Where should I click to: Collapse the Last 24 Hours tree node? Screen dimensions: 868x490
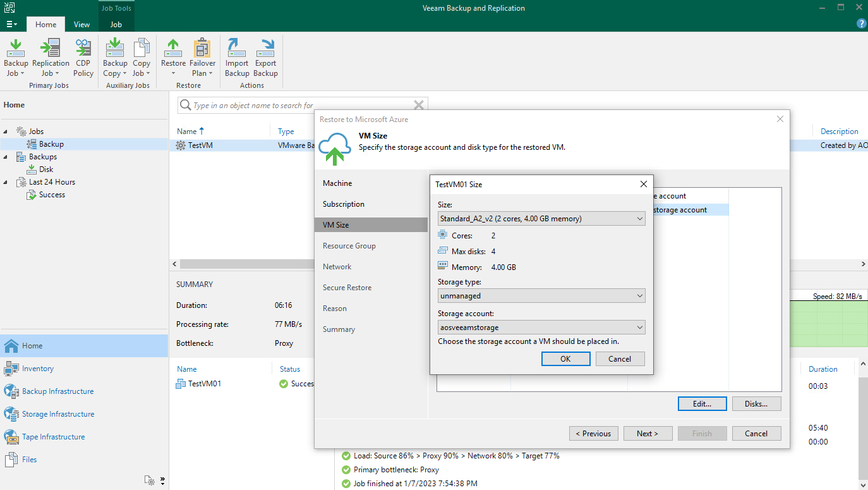[6, 182]
